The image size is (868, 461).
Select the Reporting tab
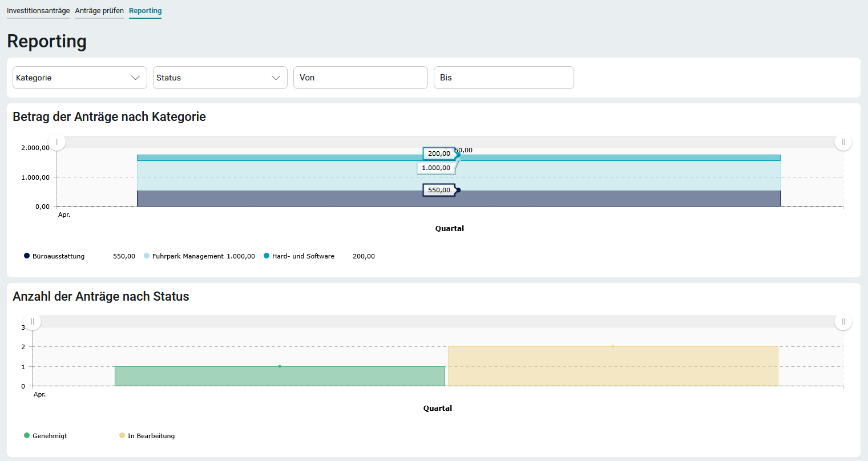145,11
